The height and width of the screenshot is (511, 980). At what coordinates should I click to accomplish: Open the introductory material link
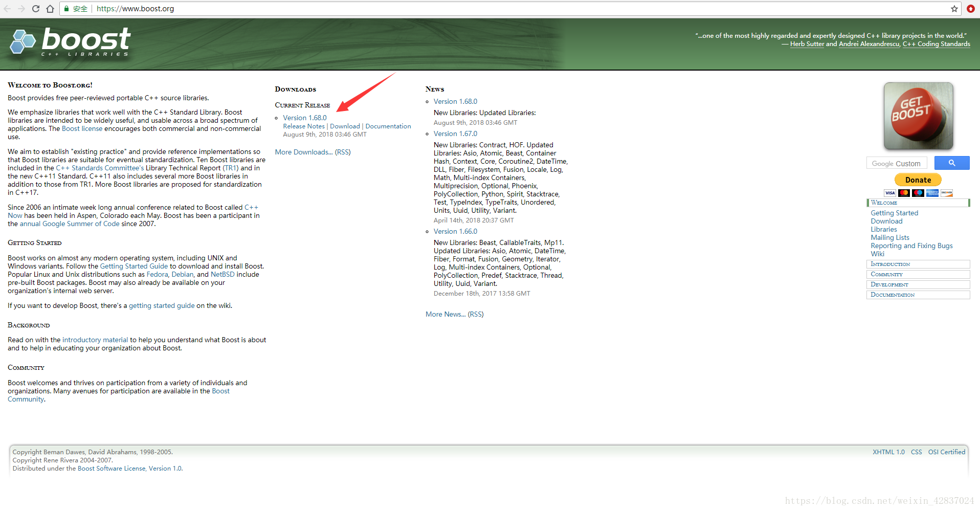point(95,340)
